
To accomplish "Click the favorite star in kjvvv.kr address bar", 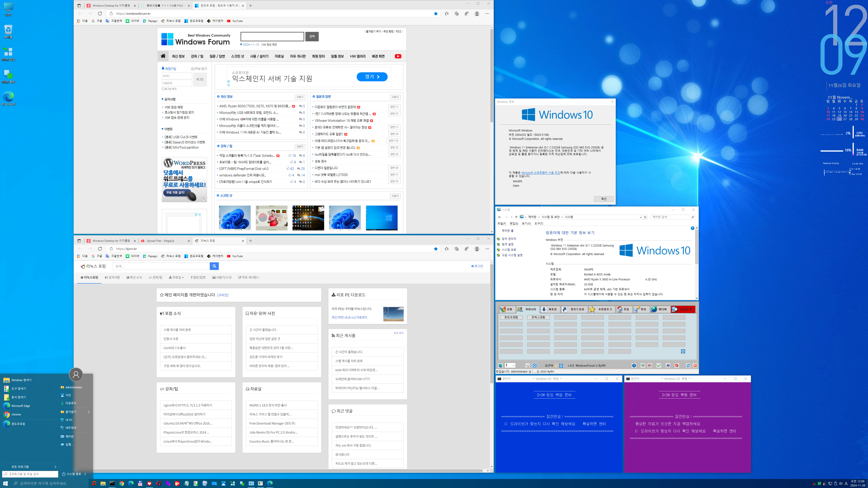I will tap(436, 249).
